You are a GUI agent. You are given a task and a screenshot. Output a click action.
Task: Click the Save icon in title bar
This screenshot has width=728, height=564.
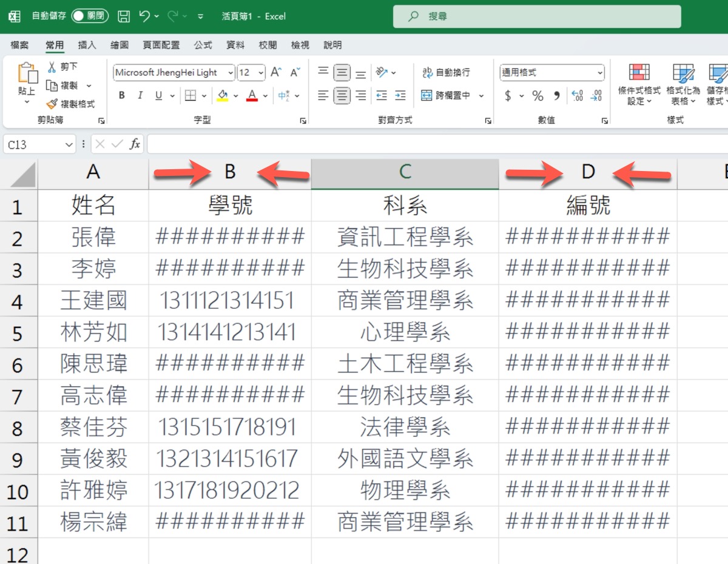(123, 16)
